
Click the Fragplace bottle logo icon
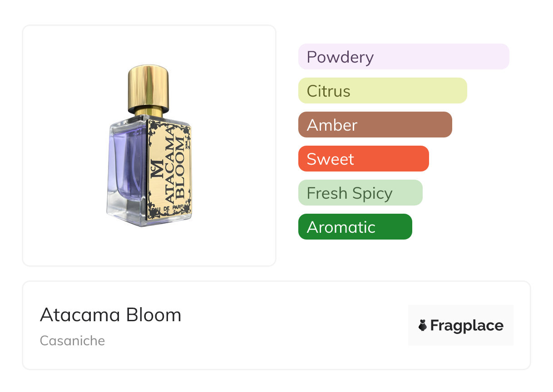click(x=423, y=325)
